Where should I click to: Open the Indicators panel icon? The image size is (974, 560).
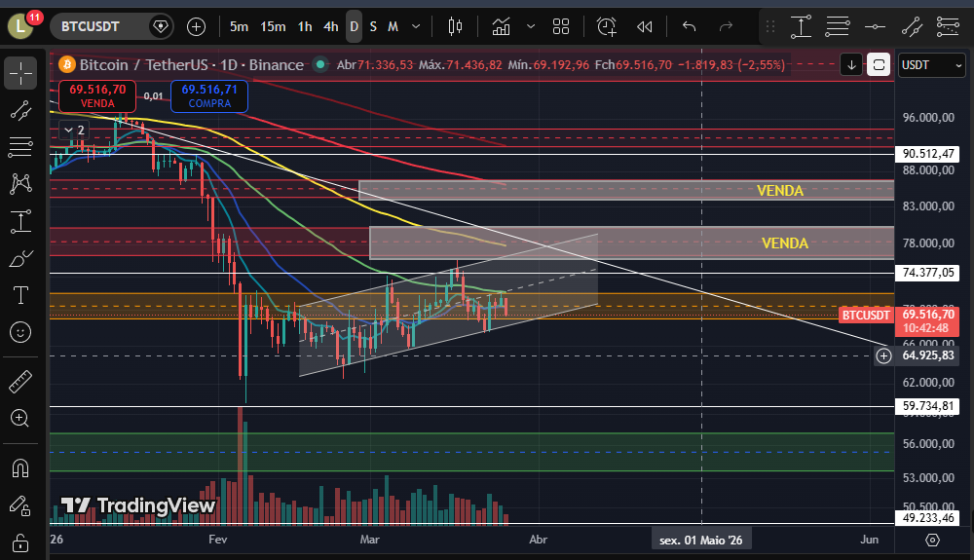tap(502, 26)
